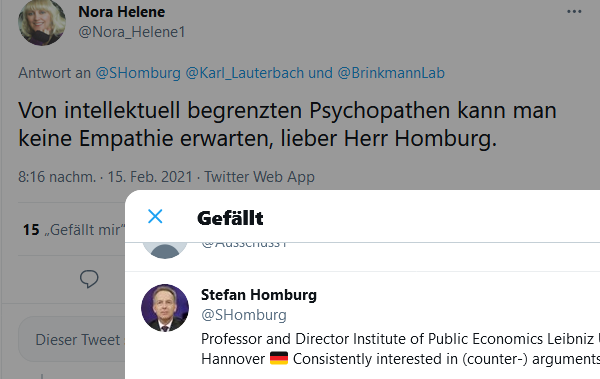Click the Twitter Web App source label
This screenshot has height=379, width=600.
pyautogui.click(x=259, y=177)
